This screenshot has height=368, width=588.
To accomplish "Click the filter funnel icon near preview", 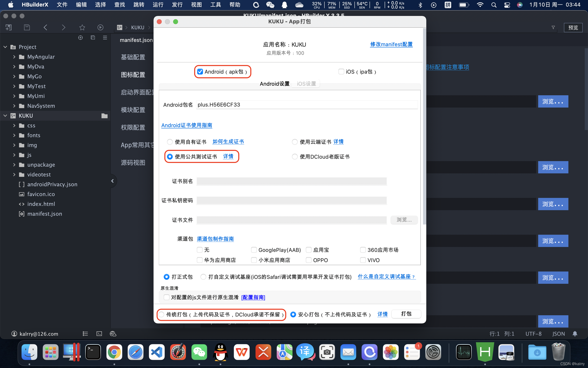I will pos(553,28).
